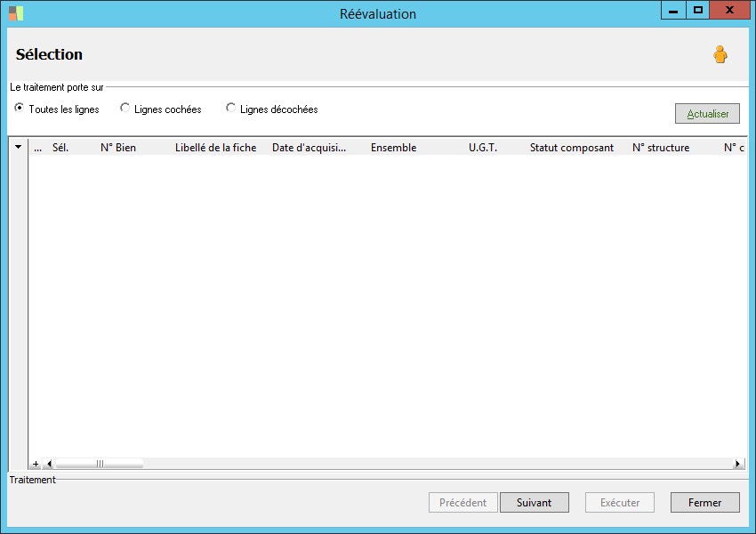756x534 pixels.
Task: Click the Statut composant column header
Action: pyautogui.click(x=572, y=148)
